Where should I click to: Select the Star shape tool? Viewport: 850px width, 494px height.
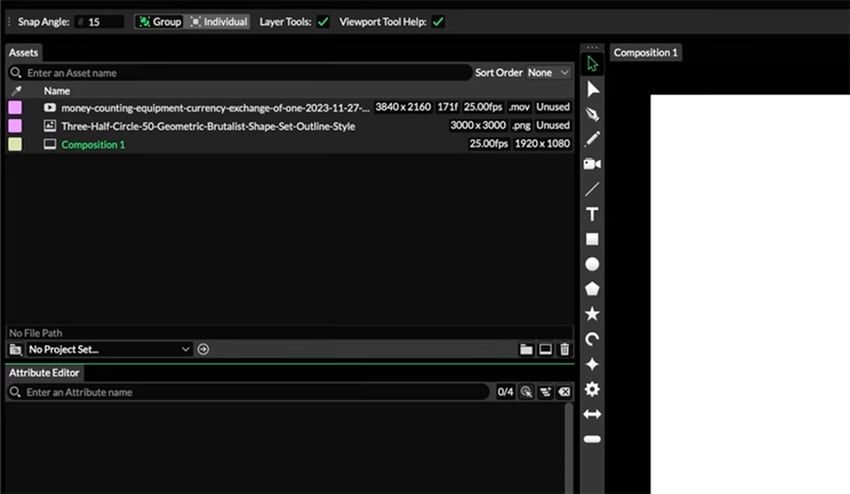(x=592, y=313)
